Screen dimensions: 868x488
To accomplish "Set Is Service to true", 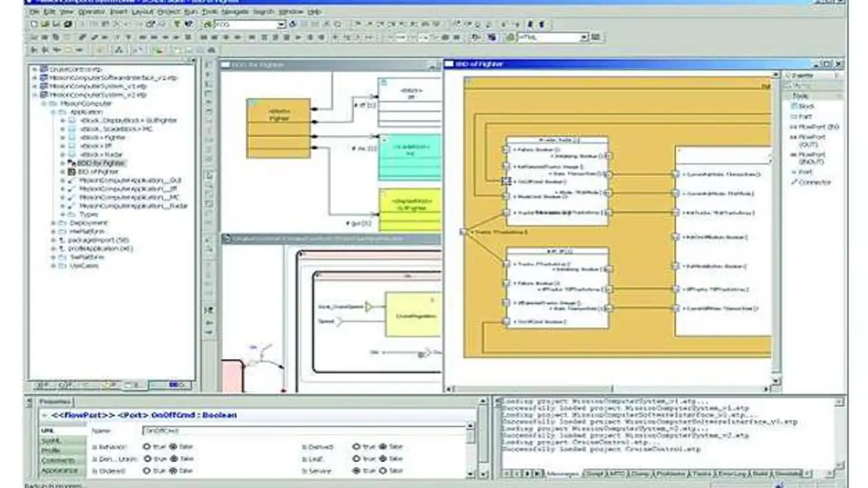I will click(x=356, y=470).
